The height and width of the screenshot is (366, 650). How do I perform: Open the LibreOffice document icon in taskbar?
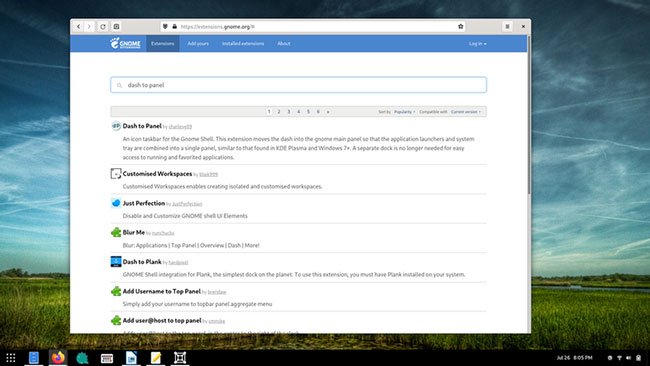[x=131, y=358]
